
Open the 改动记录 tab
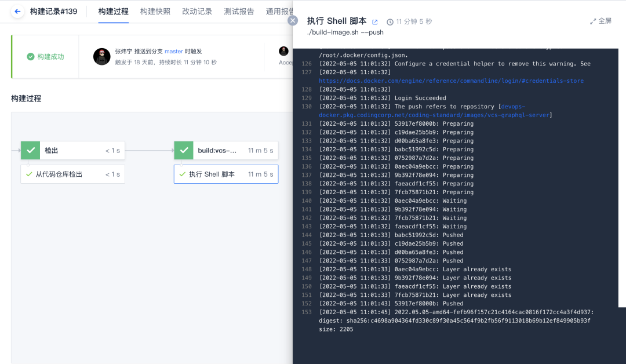196,10
